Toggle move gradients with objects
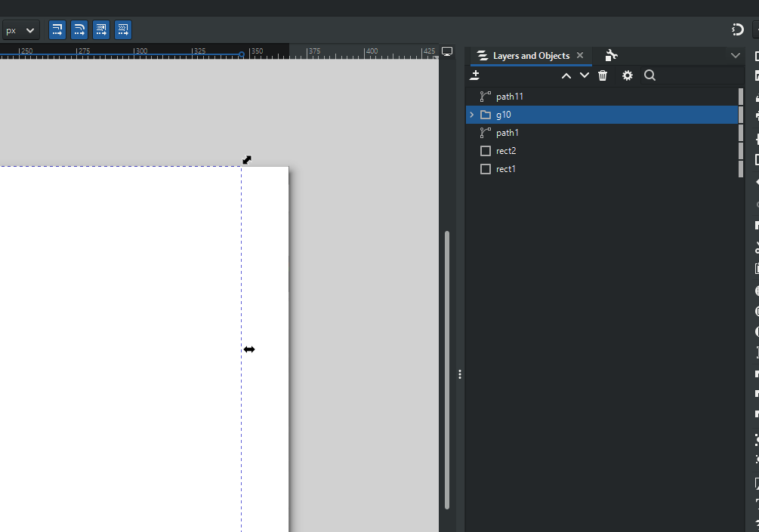This screenshot has height=532, width=759. [x=101, y=30]
